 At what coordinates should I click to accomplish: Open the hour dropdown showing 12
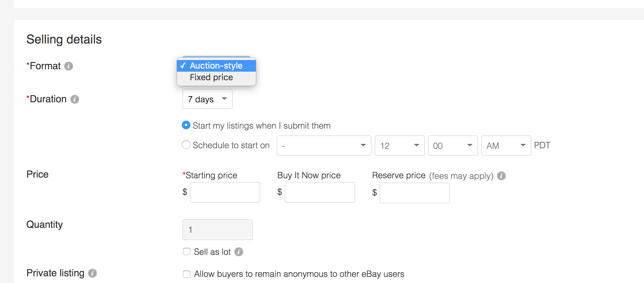(x=399, y=145)
